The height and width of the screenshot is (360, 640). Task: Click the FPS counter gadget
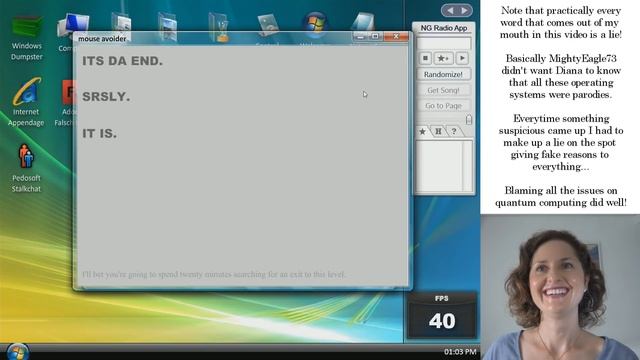(442, 315)
